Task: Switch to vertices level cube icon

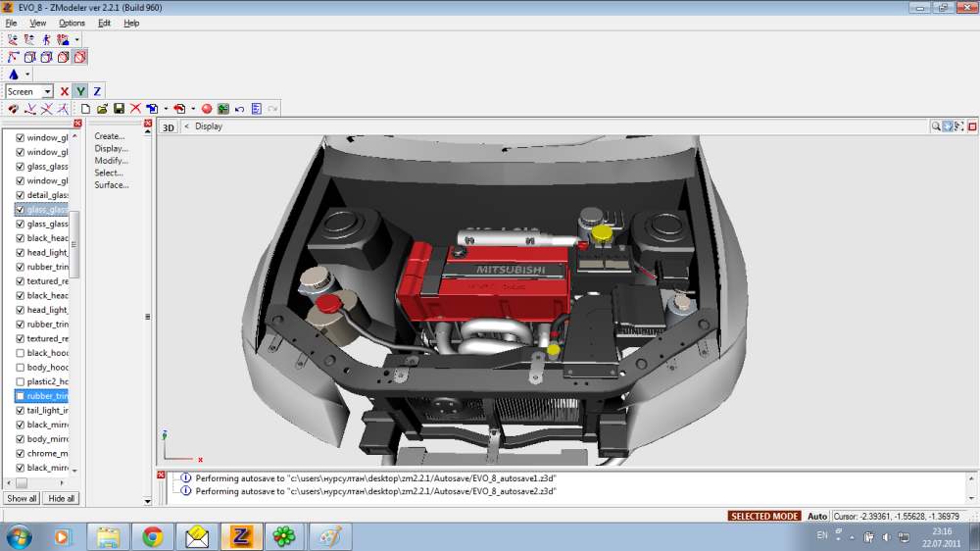Action: click(30, 57)
